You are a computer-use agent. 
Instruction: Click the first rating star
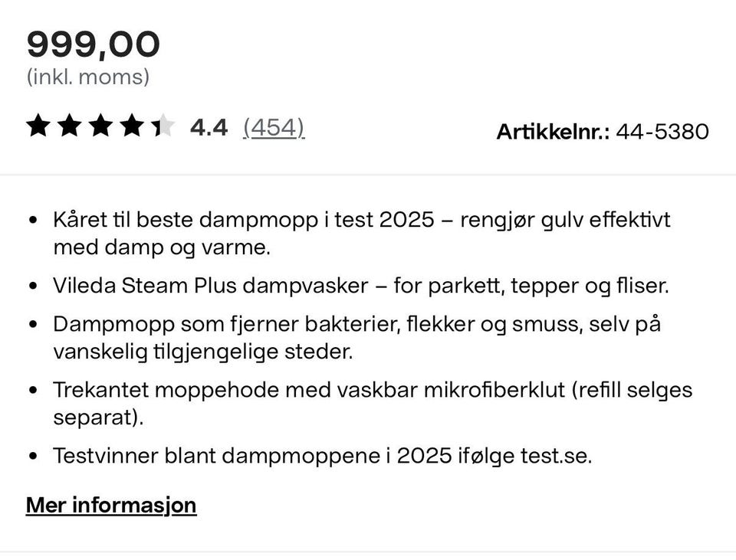point(38,126)
